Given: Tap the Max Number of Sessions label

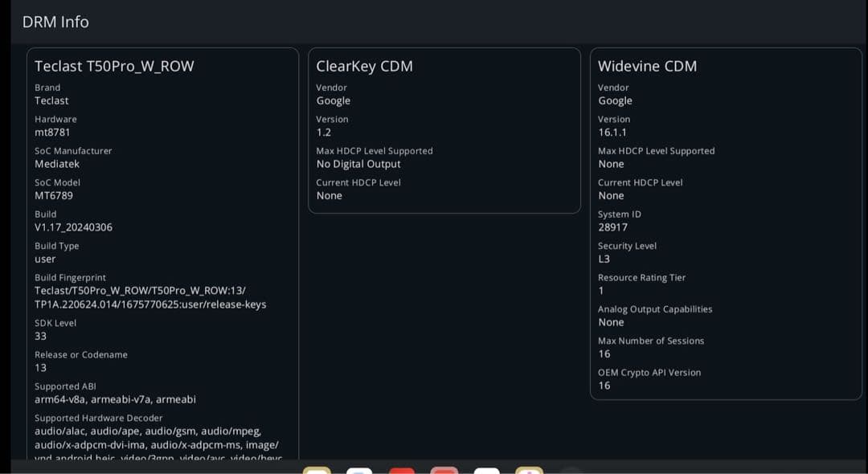Looking at the screenshot, I should [650, 341].
